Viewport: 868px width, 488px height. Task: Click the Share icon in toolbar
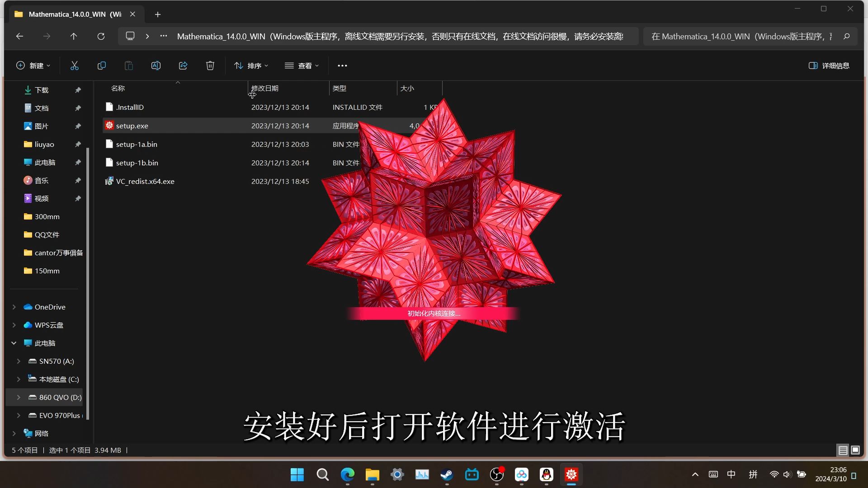pos(183,66)
